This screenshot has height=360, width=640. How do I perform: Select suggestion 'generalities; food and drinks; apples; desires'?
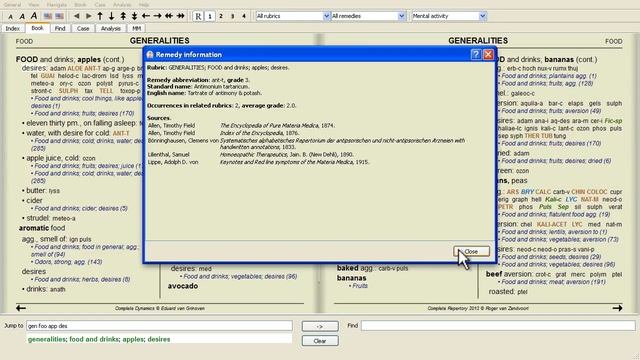[x=99, y=339]
